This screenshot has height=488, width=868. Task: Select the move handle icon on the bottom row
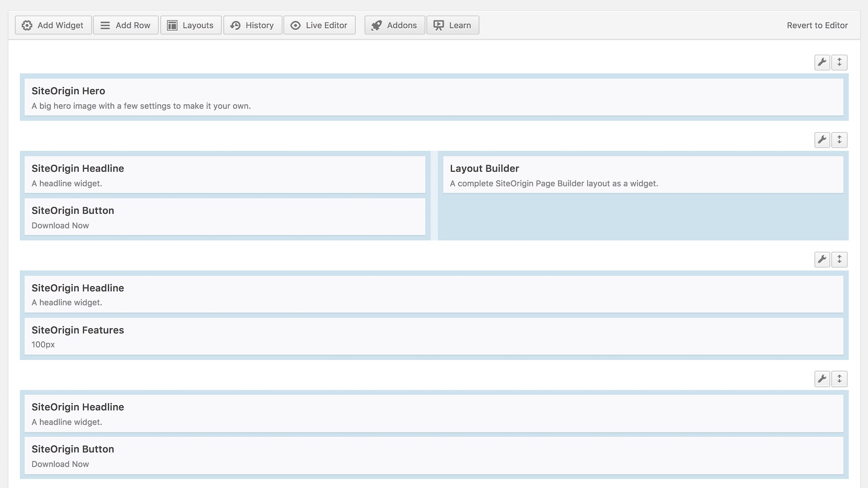[x=840, y=379]
